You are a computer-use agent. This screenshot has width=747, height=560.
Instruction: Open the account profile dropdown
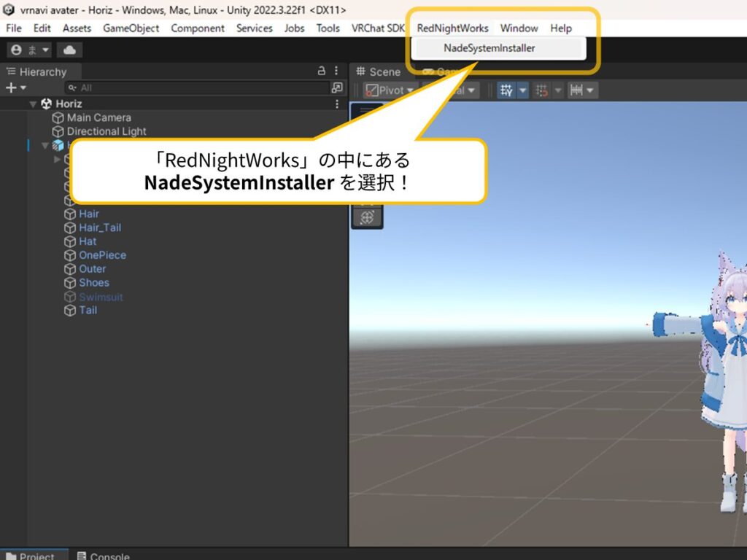29,50
